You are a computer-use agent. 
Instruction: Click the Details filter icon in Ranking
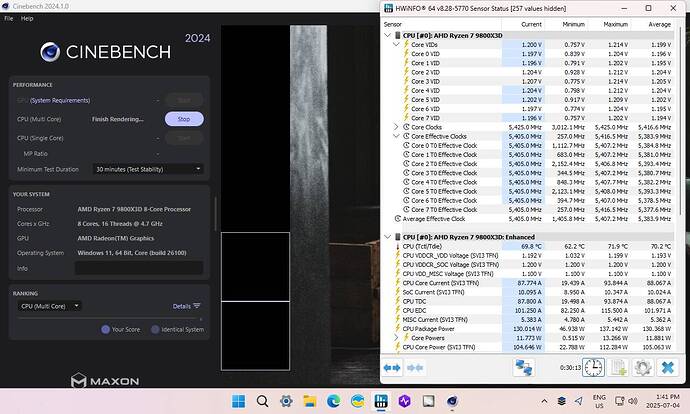(x=197, y=306)
